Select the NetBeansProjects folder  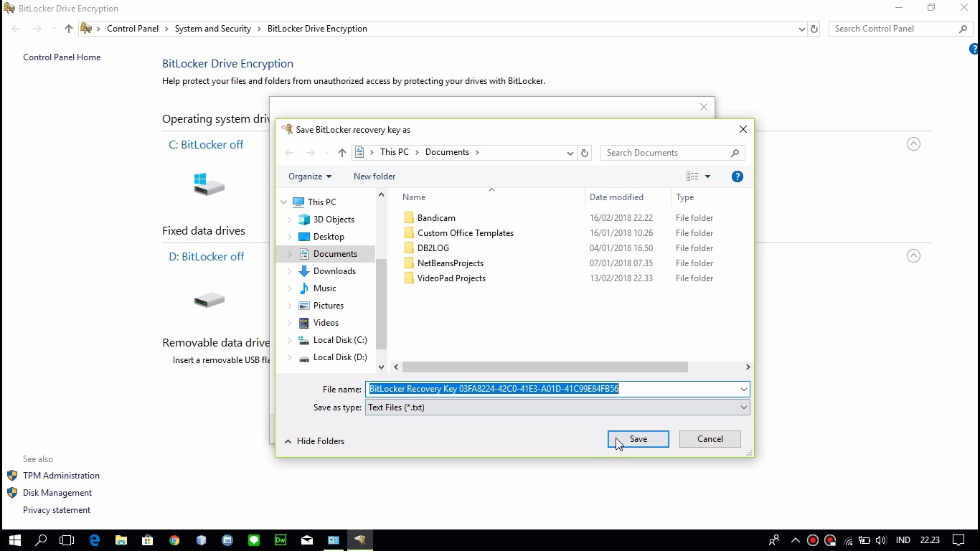click(x=450, y=263)
